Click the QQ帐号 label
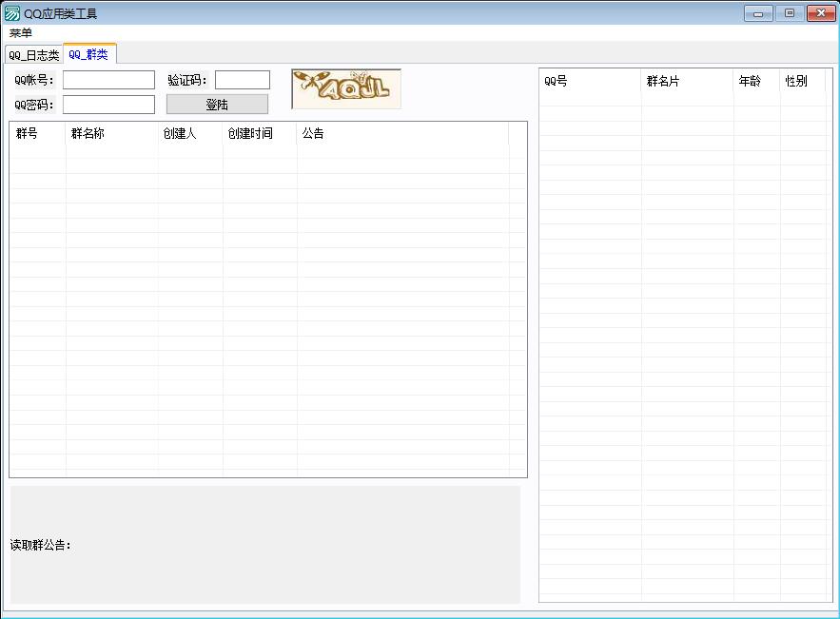840x619 pixels. 33,80
